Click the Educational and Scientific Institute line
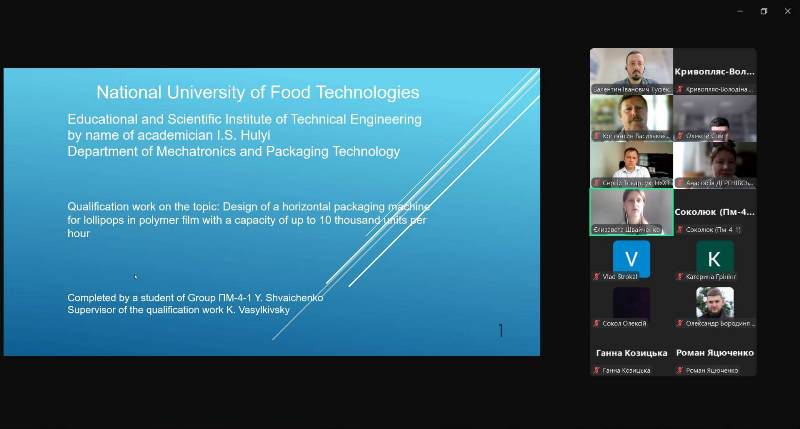 click(x=244, y=120)
